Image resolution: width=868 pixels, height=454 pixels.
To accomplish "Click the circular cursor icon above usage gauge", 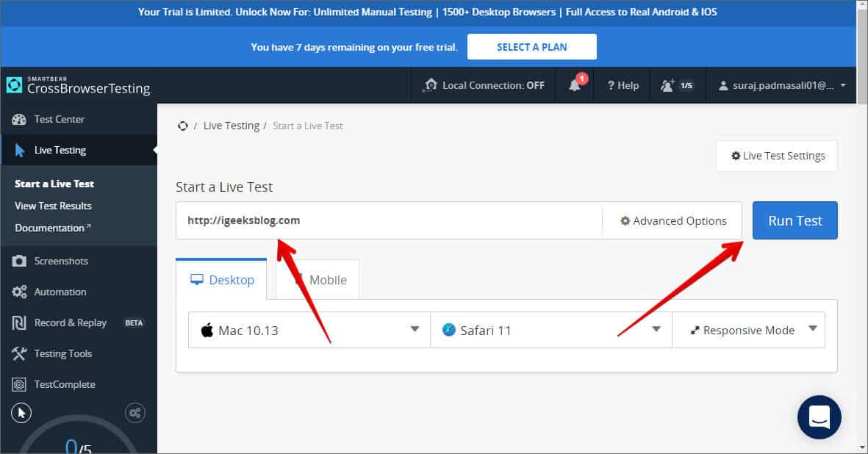I will tap(21, 413).
